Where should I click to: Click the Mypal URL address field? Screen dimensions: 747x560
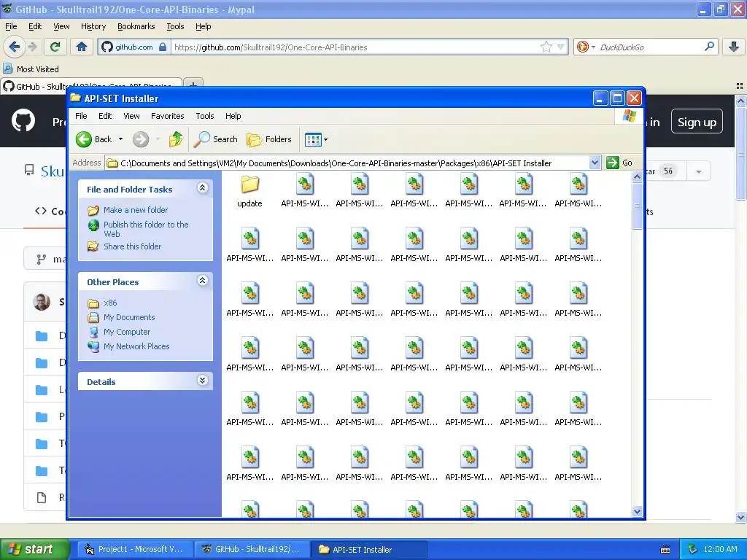pos(355,47)
